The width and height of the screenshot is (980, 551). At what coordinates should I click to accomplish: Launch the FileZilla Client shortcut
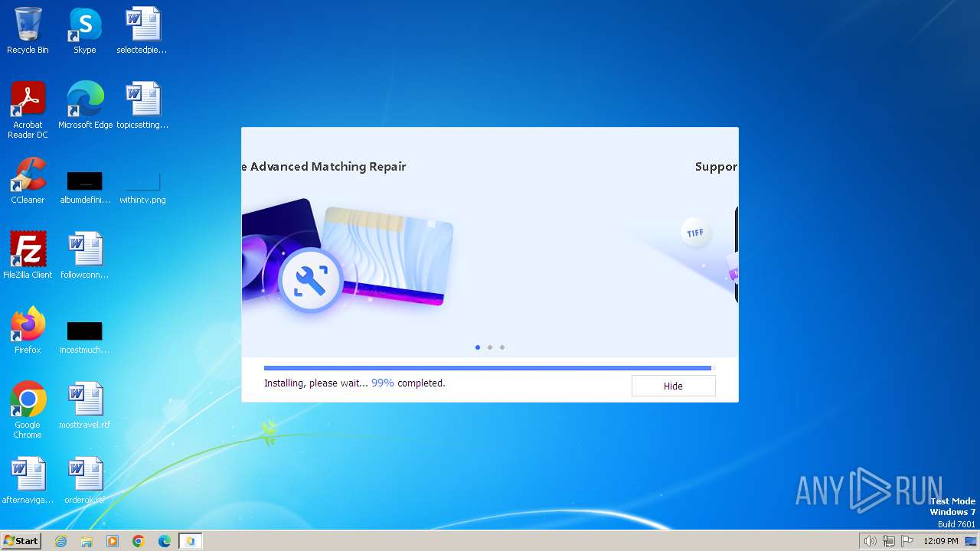tap(28, 256)
